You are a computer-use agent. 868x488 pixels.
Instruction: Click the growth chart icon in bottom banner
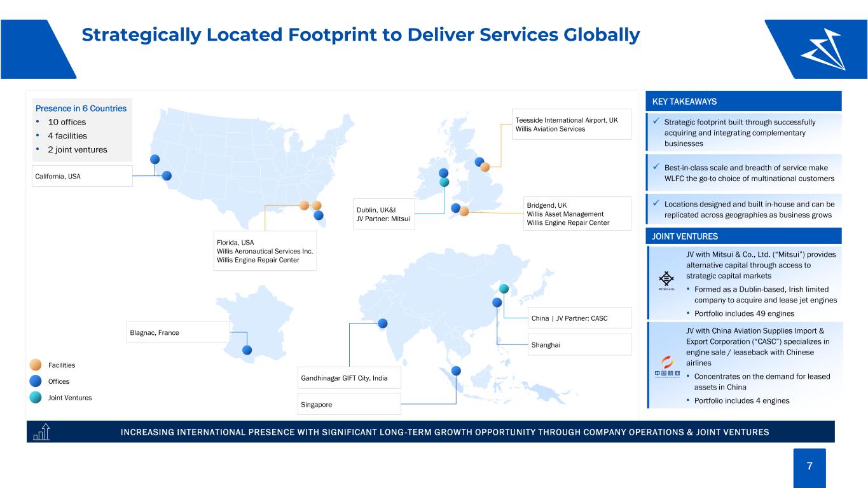pos(41,432)
